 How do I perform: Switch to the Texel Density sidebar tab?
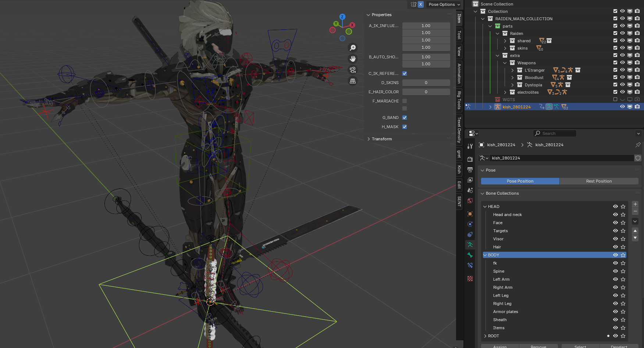(459, 130)
